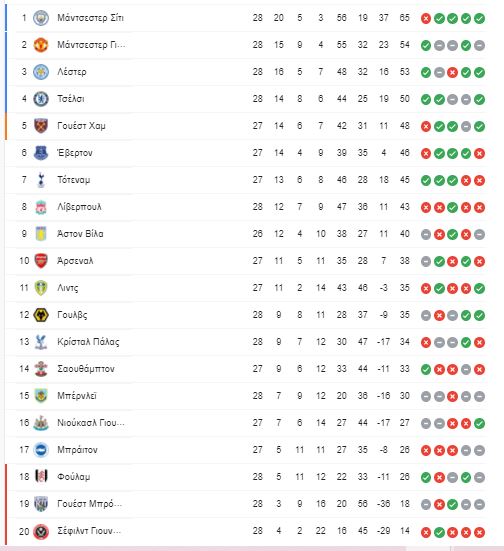Click the Wolves crest in row 12
This screenshot has height=551, width=504.
point(41,315)
